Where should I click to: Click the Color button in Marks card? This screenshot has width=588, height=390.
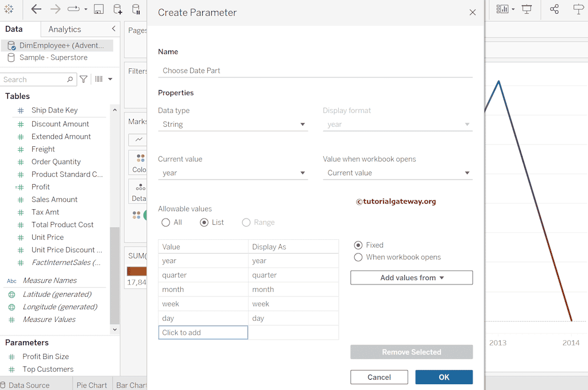139,163
